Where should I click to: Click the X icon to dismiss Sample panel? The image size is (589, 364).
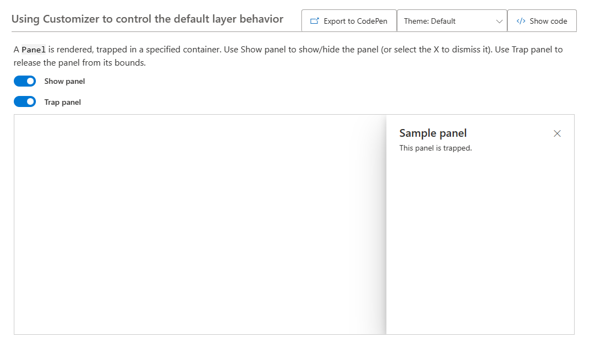pos(557,133)
